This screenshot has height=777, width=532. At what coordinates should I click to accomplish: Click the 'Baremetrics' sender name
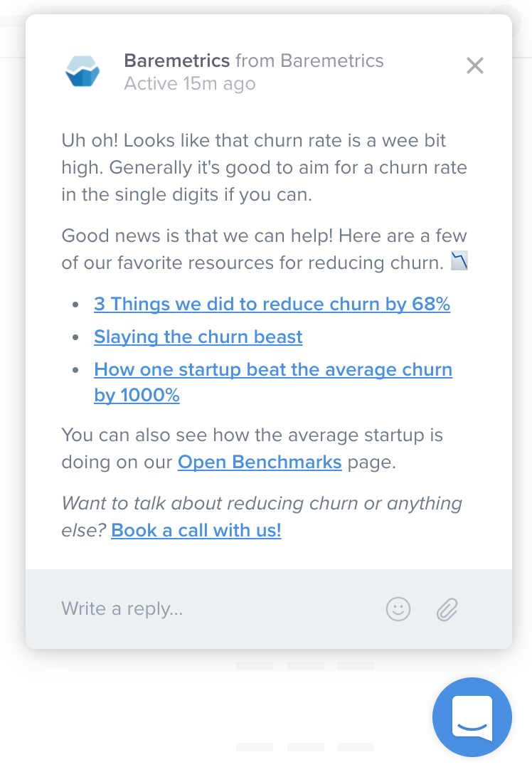click(x=177, y=60)
